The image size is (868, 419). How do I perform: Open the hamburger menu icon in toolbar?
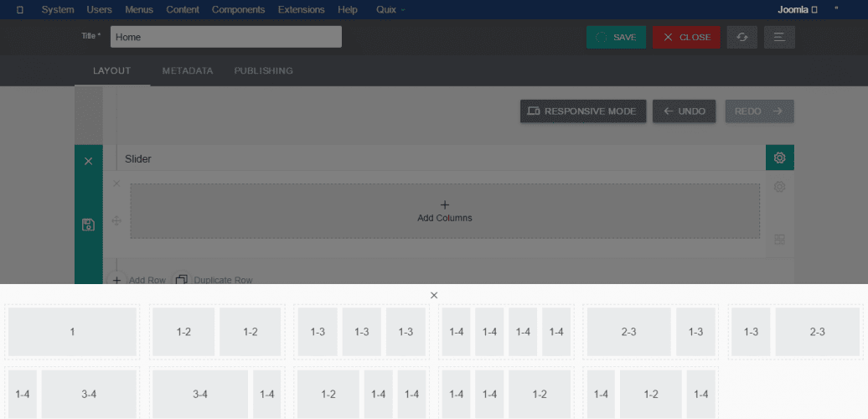(779, 37)
